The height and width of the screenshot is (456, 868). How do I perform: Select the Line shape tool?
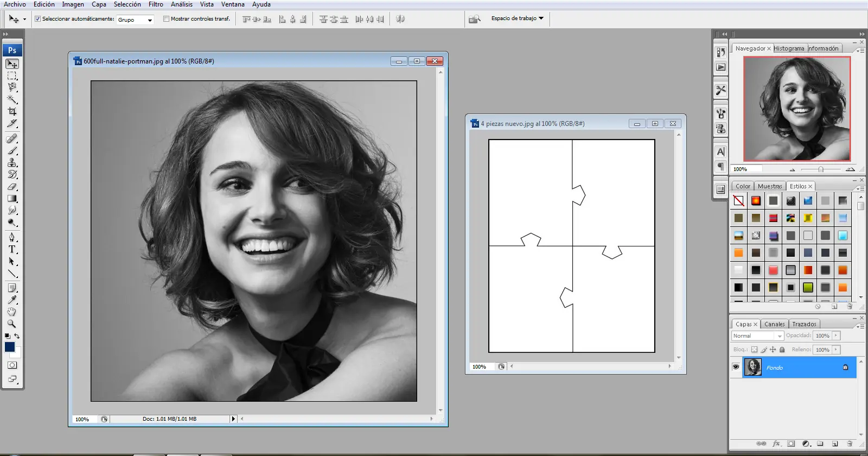pyautogui.click(x=12, y=273)
